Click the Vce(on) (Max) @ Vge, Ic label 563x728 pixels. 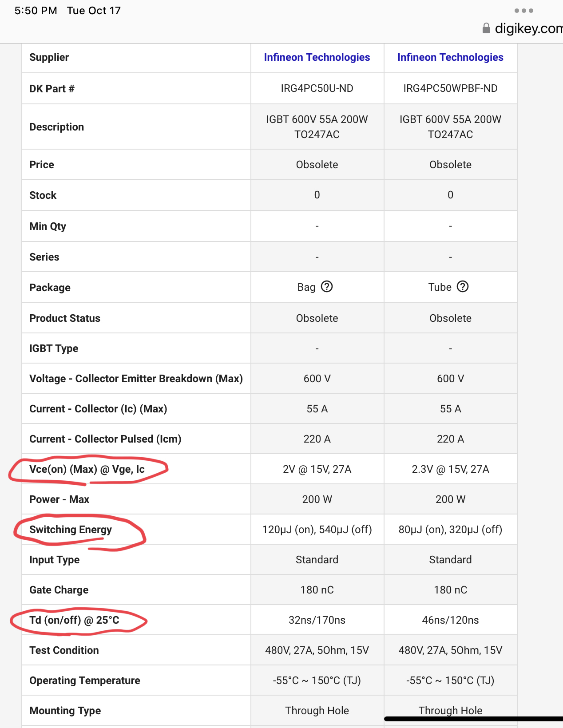coord(87,469)
